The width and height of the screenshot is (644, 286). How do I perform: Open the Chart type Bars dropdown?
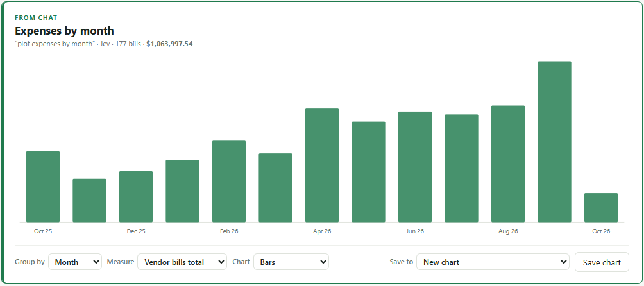[x=291, y=262]
